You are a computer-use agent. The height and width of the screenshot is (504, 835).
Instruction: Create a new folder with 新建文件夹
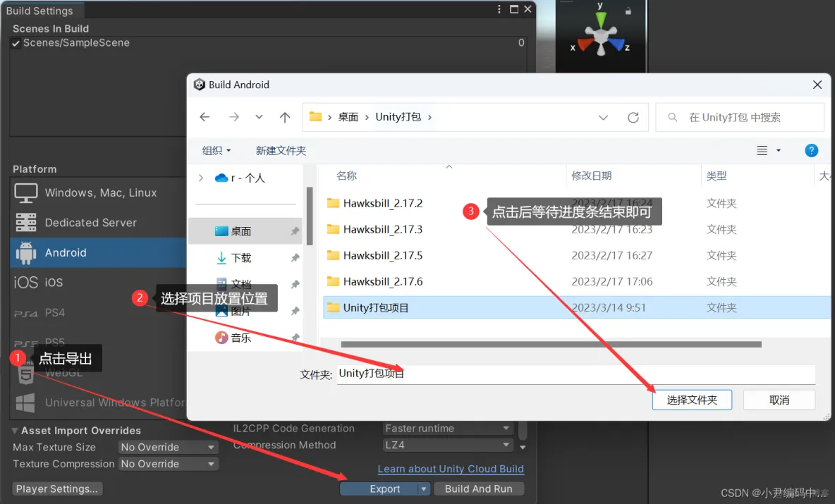point(281,151)
